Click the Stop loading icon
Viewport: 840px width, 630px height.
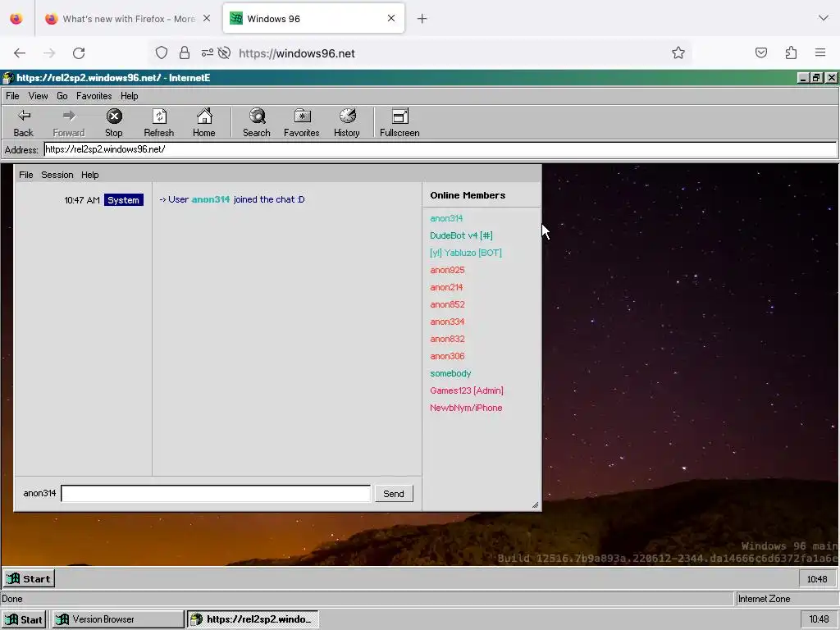113,123
